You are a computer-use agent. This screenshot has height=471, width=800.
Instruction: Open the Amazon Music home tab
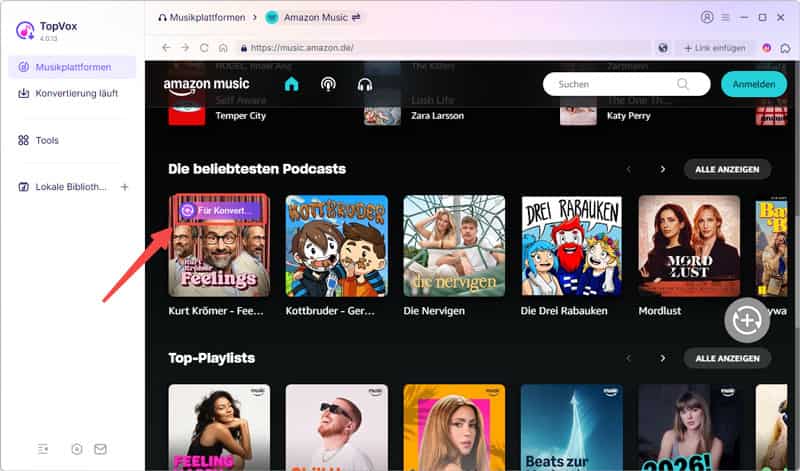(x=291, y=84)
